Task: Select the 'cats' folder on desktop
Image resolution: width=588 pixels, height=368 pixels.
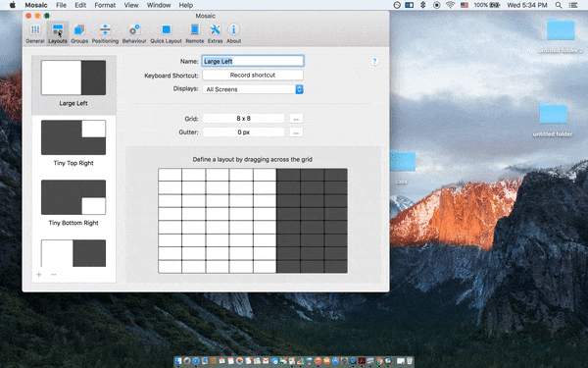Action: [402, 167]
